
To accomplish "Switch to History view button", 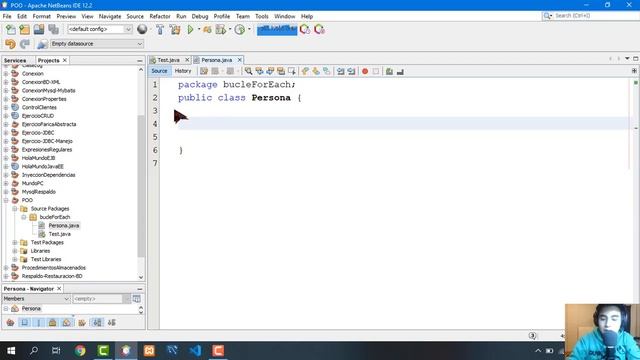I will (183, 71).
